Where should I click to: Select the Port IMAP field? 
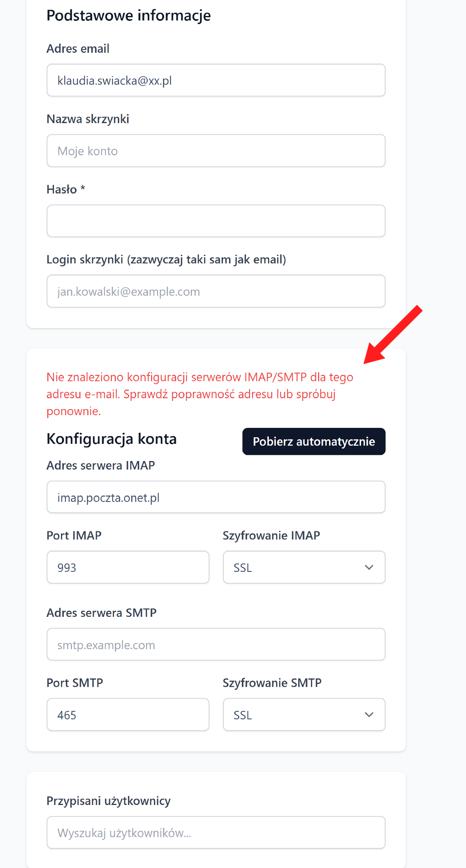point(128,567)
